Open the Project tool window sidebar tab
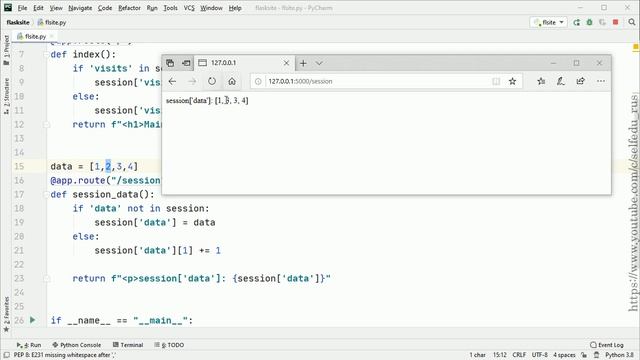Viewport: 640px width, 360px height. tap(6, 50)
